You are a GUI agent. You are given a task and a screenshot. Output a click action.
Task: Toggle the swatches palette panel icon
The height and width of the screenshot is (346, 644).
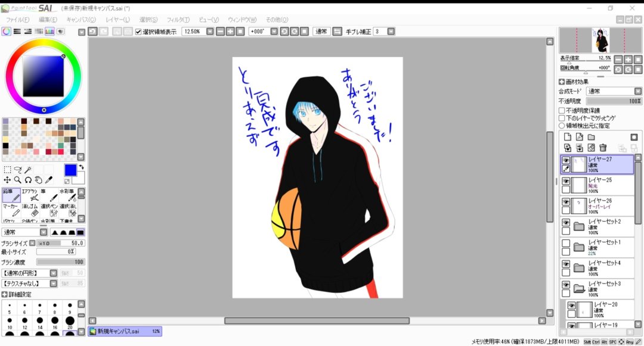49,32
